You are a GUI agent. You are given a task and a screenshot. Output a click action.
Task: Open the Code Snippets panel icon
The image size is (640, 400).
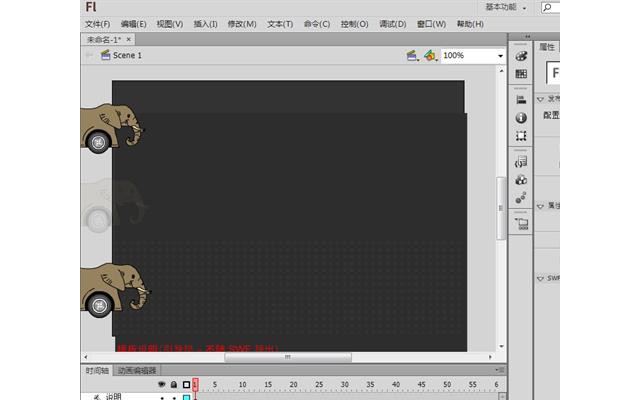pyautogui.click(x=521, y=162)
